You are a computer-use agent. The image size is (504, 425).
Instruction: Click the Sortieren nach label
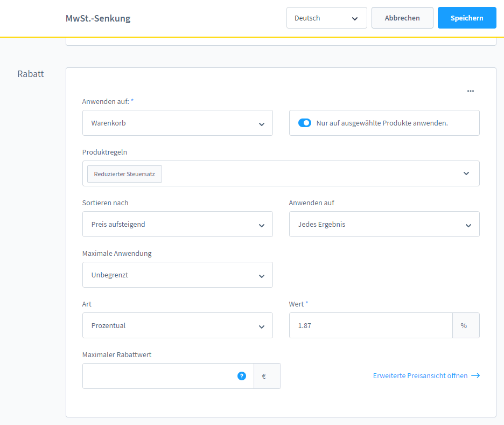coord(105,203)
